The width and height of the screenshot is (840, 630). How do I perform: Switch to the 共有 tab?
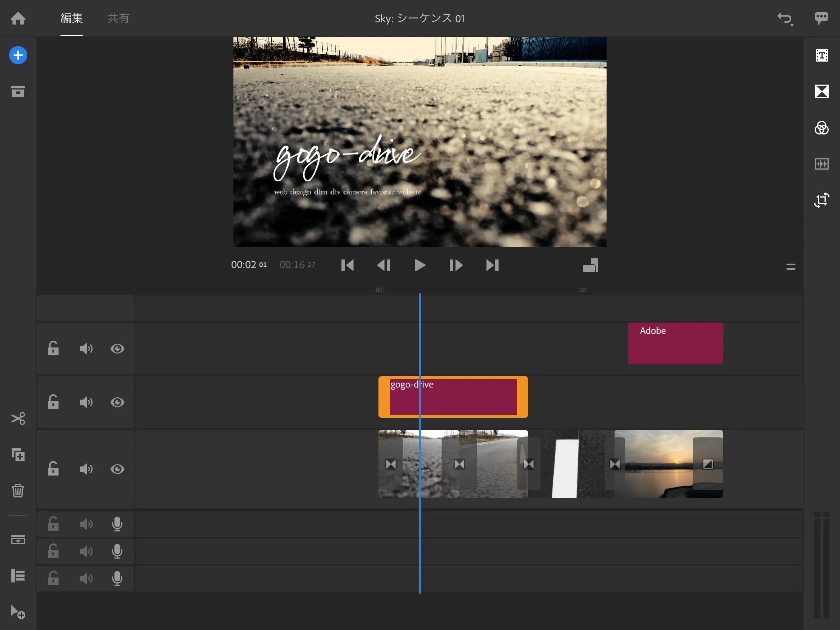(119, 18)
